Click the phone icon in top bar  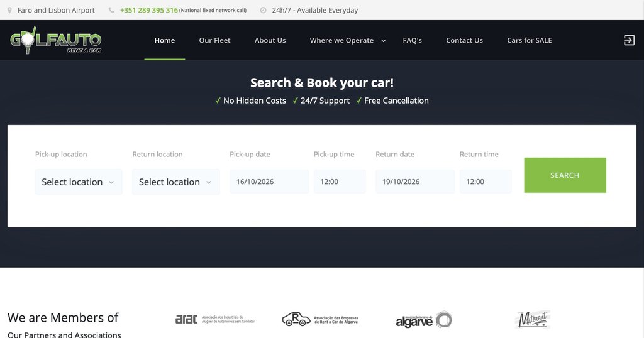(x=111, y=10)
